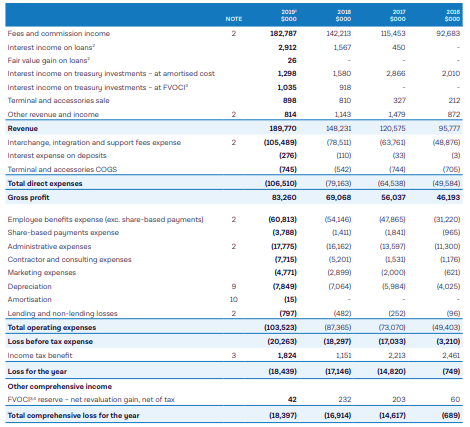Click the Fees and commission income label

(59, 34)
